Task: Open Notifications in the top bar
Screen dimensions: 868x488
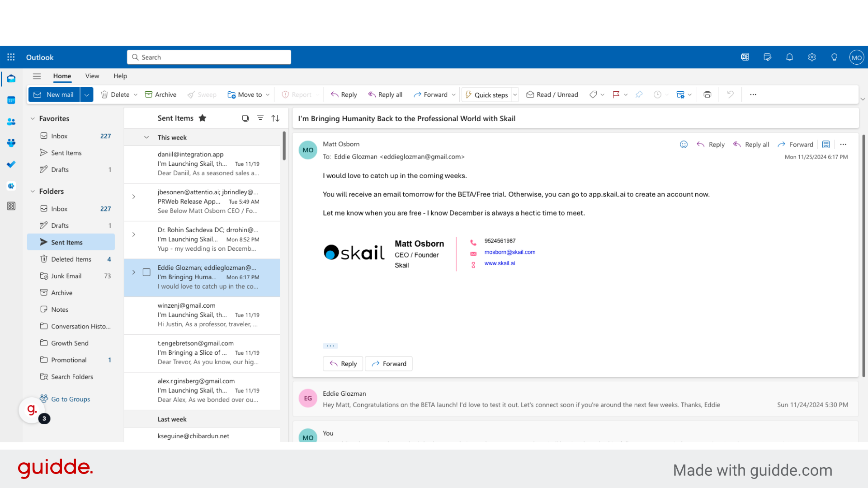Action: (789, 57)
